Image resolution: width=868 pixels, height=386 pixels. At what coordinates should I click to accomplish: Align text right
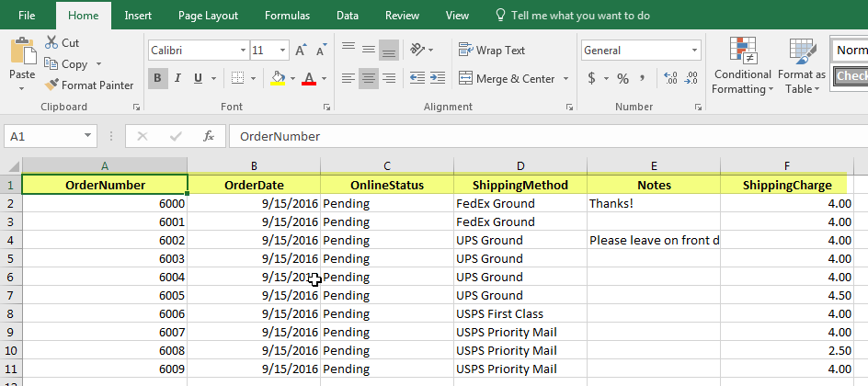[389, 78]
